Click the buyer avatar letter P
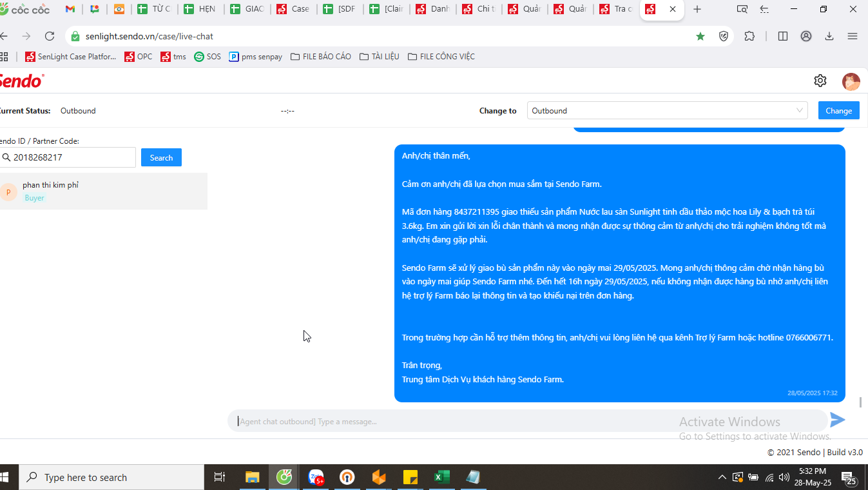Screen dimensions: 868x490 coord(8,192)
